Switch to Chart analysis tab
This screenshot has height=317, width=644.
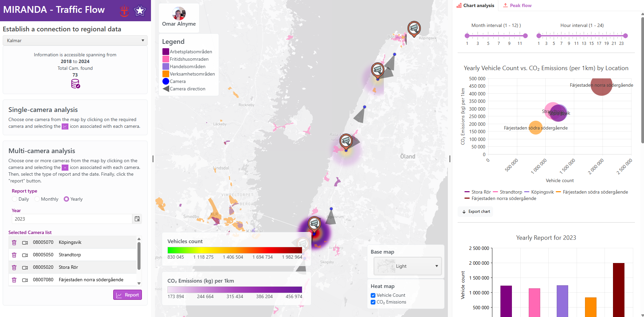tap(476, 5)
